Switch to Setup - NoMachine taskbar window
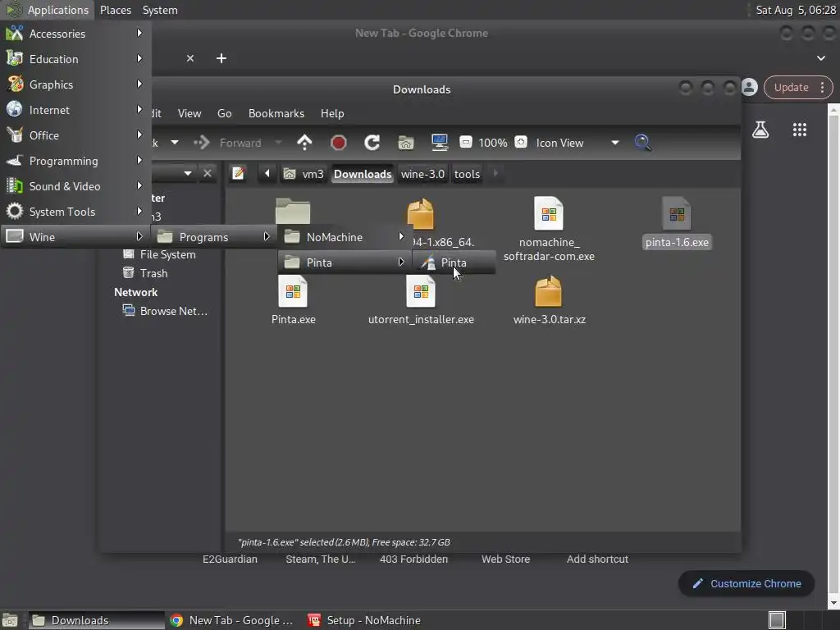The image size is (840, 630). tap(365, 620)
